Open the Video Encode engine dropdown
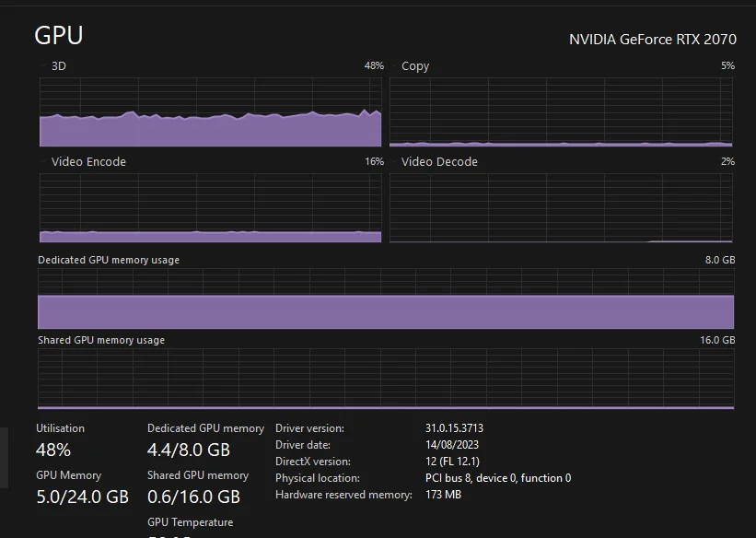The image size is (756, 538). tap(83, 161)
